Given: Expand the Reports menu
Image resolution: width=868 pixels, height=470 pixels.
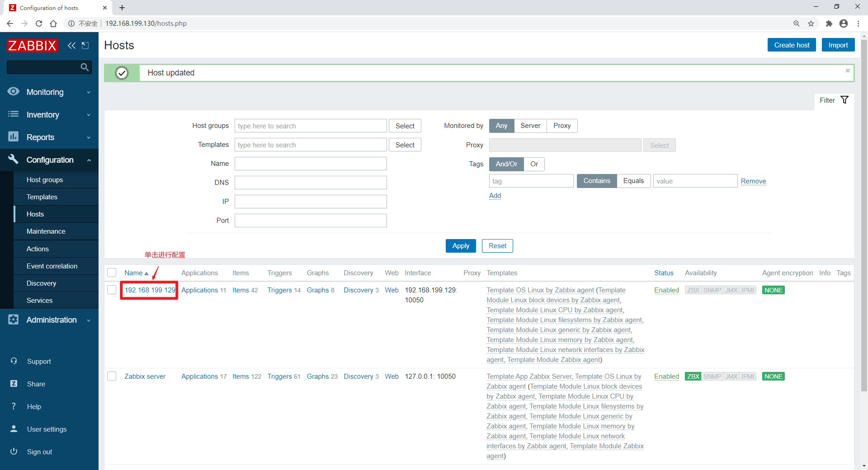Looking at the screenshot, I should [49, 137].
